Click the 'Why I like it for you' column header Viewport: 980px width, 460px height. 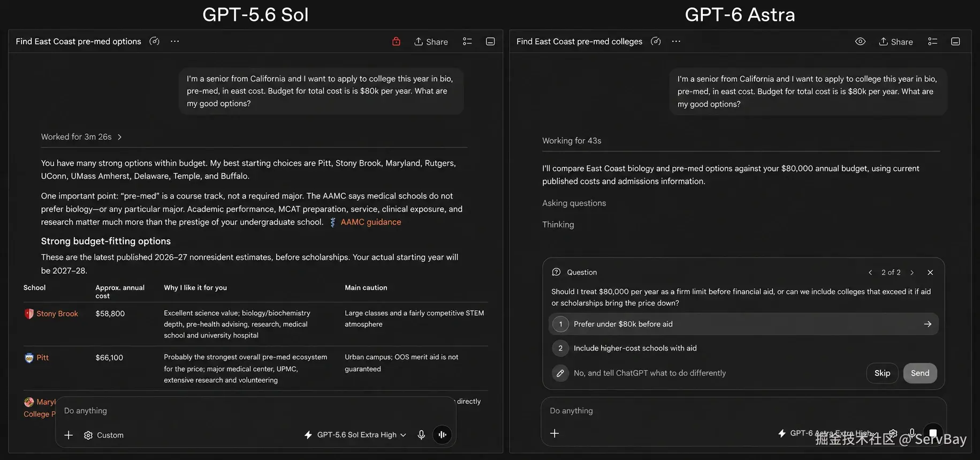pyautogui.click(x=195, y=288)
